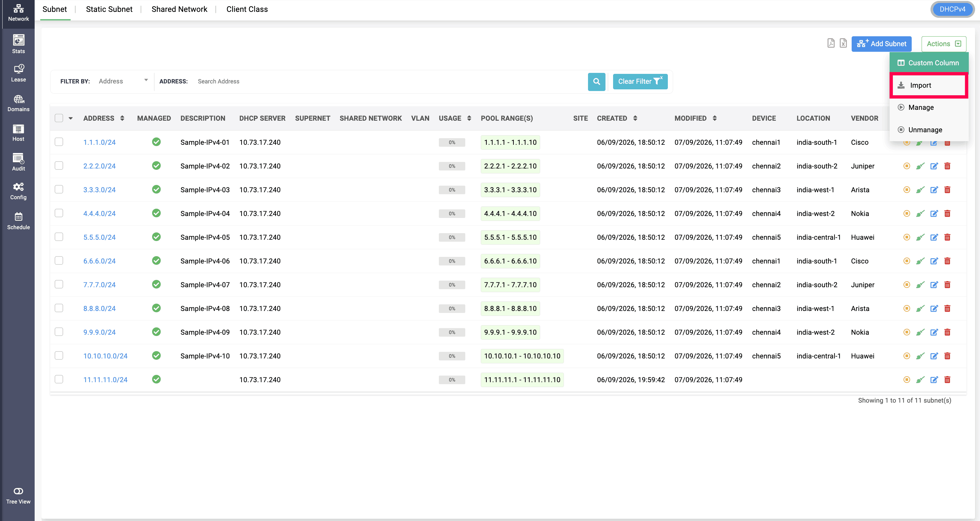Expand the select-all checkbox dropdown arrow

pyautogui.click(x=71, y=118)
